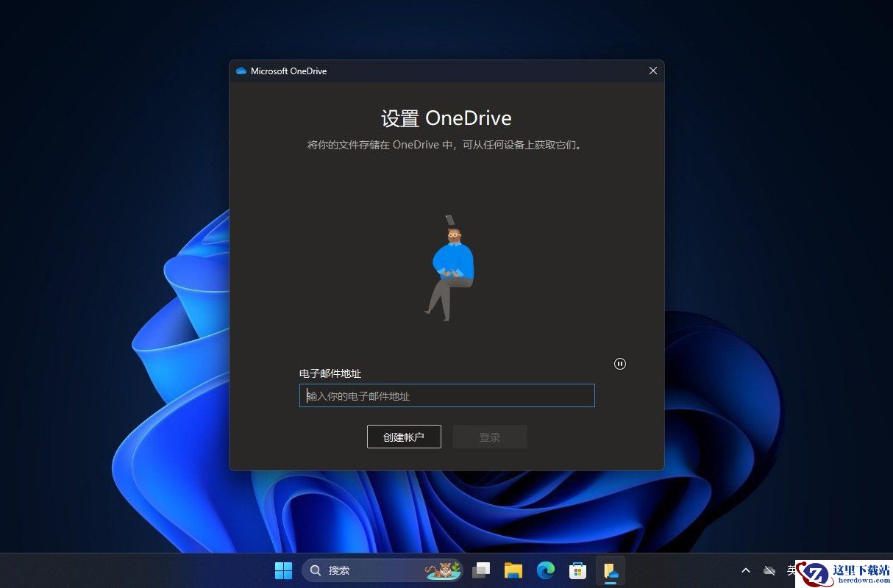The width and height of the screenshot is (893, 588).
Task: Open File Explorer from the taskbar
Action: [x=513, y=570]
